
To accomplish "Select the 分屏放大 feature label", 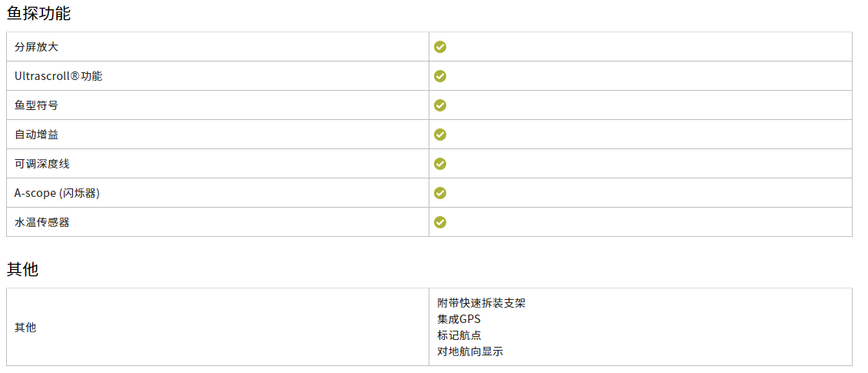I will [x=36, y=47].
